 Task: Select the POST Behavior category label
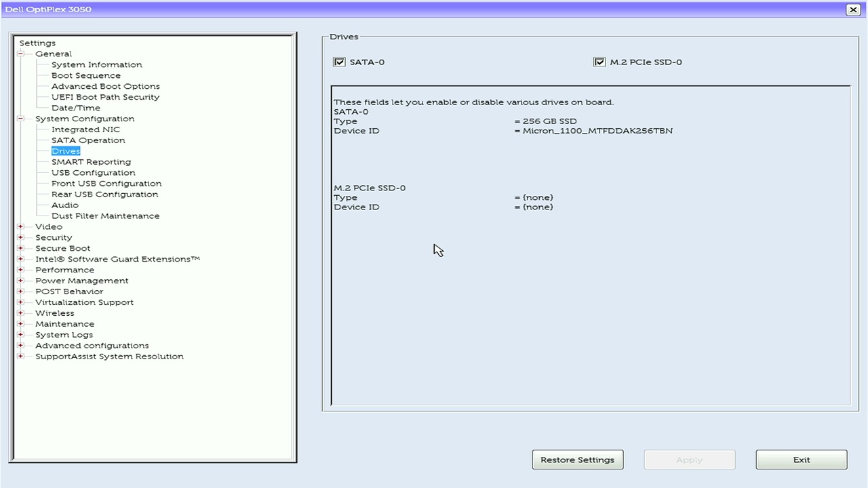[69, 291]
